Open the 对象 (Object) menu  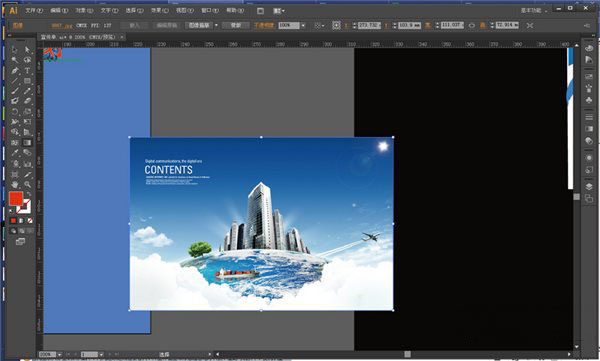tap(84, 11)
